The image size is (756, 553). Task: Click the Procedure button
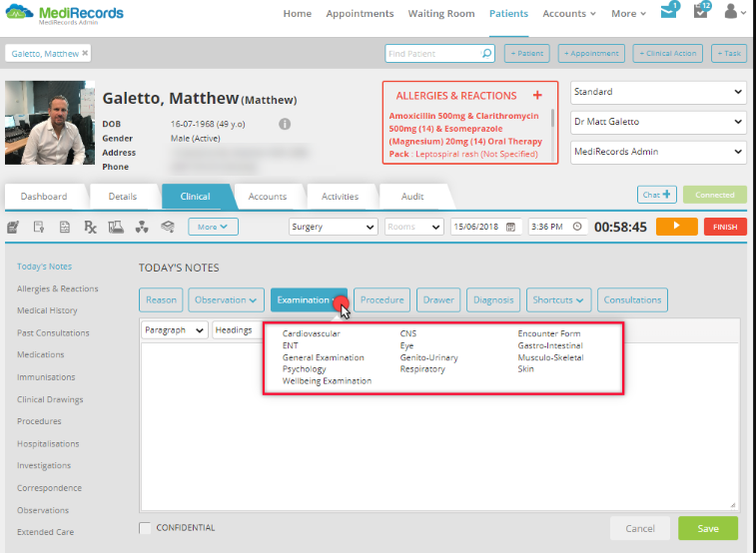381,300
